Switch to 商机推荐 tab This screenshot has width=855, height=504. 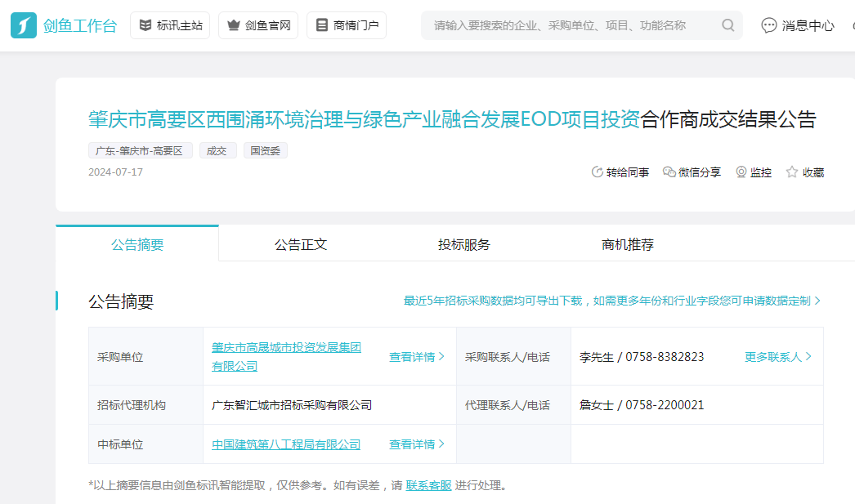coord(628,244)
